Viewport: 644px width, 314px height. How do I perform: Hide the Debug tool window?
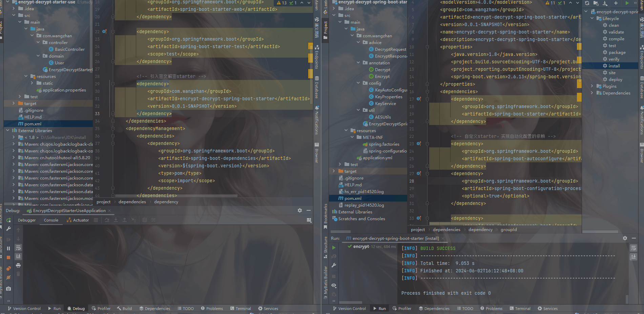(309, 210)
